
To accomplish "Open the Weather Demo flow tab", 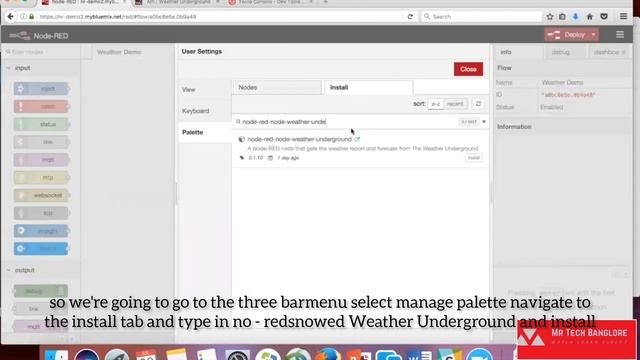I will click(119, 52).
